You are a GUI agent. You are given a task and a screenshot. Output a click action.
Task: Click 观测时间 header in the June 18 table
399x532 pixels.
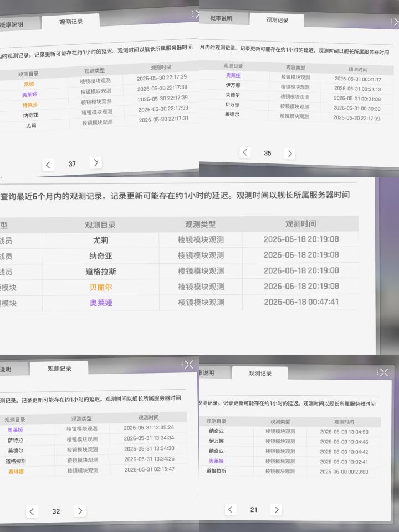coord(300,223)
